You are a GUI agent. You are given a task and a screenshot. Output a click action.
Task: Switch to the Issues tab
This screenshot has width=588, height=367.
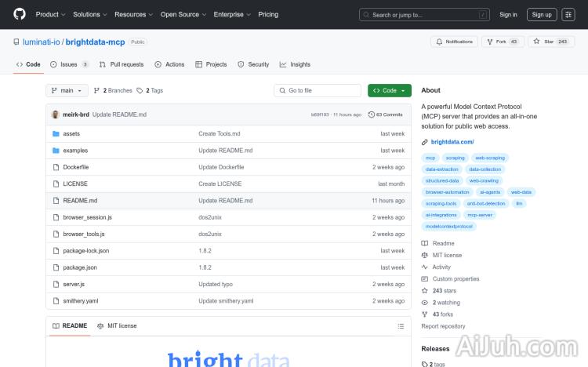[69, 64]
